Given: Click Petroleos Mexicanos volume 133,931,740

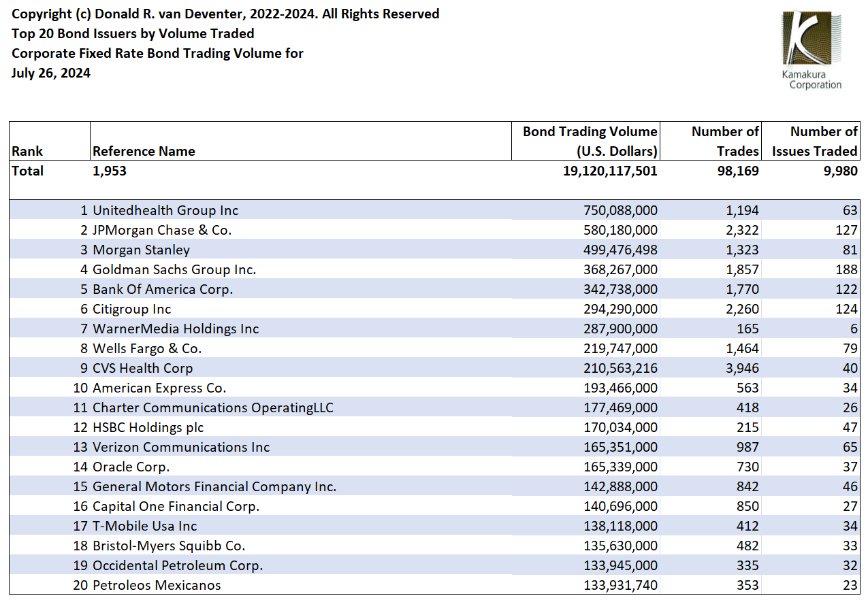Looking at the screenshot, I should point(621,585).
